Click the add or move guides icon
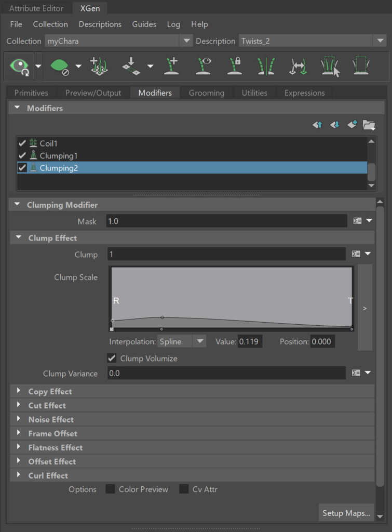Viewport: 392px width, 532px height. tap(172, 66)
